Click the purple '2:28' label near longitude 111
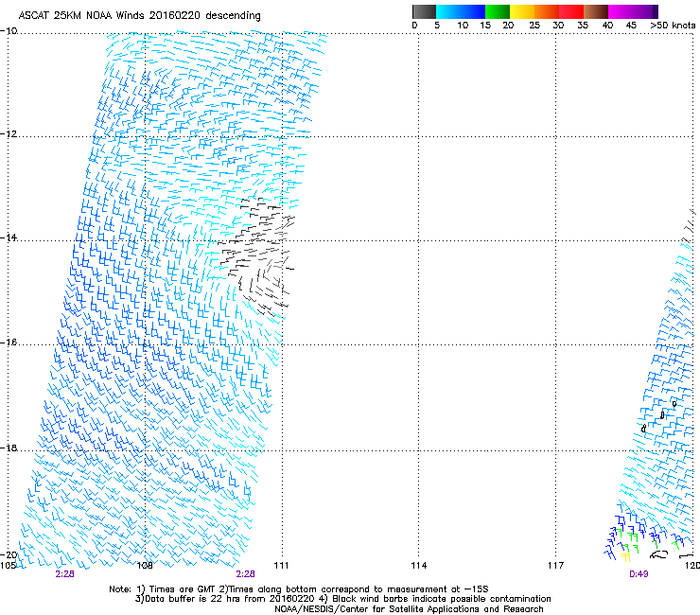Viewport: 700px width, 615px height. tap(246, 574)
